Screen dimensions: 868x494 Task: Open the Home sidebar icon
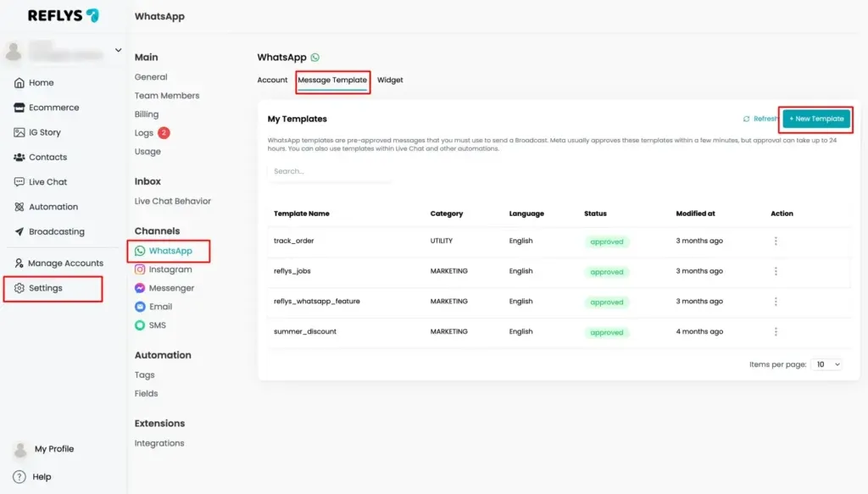[x=19, y=83]
